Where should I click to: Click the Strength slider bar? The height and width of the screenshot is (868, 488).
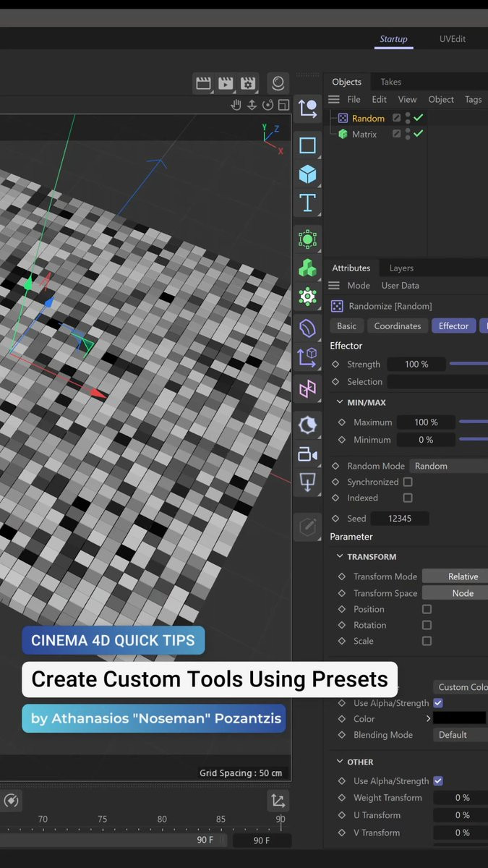(468, 364)
